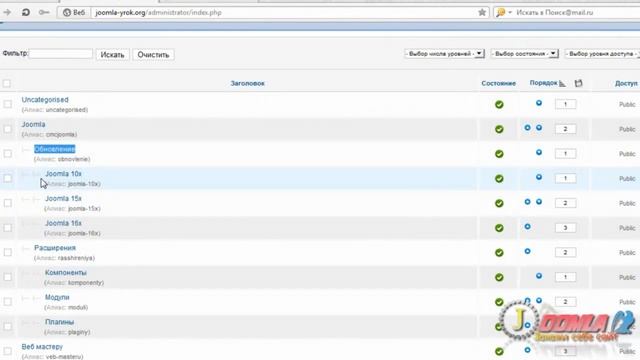Sort by the Заголовок column header

click(x=247, y=83)
